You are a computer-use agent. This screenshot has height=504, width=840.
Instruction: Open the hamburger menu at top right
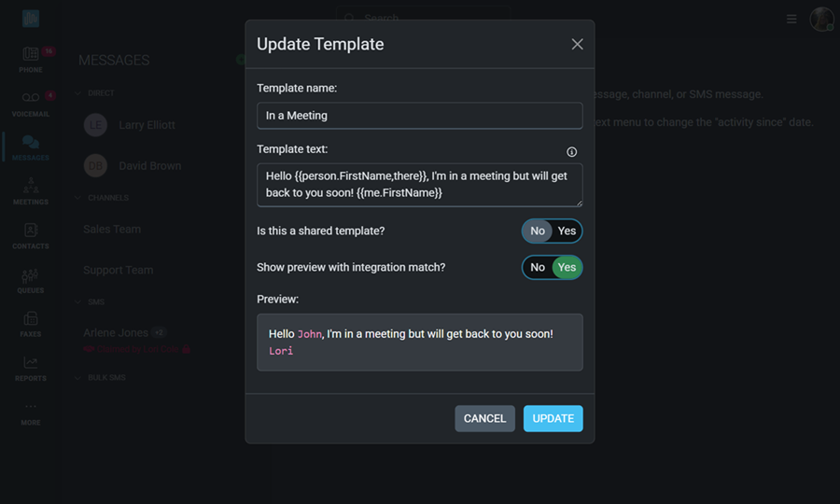pos(791,19)
